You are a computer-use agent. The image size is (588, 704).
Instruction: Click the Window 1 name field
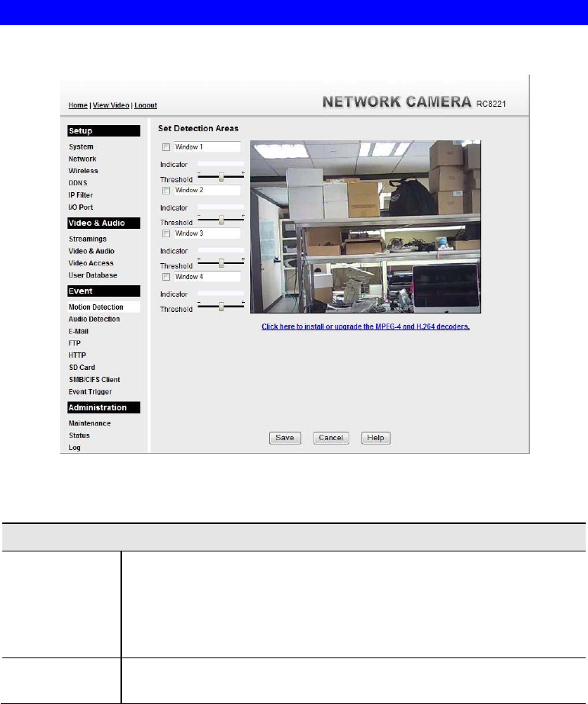[207, 146]
